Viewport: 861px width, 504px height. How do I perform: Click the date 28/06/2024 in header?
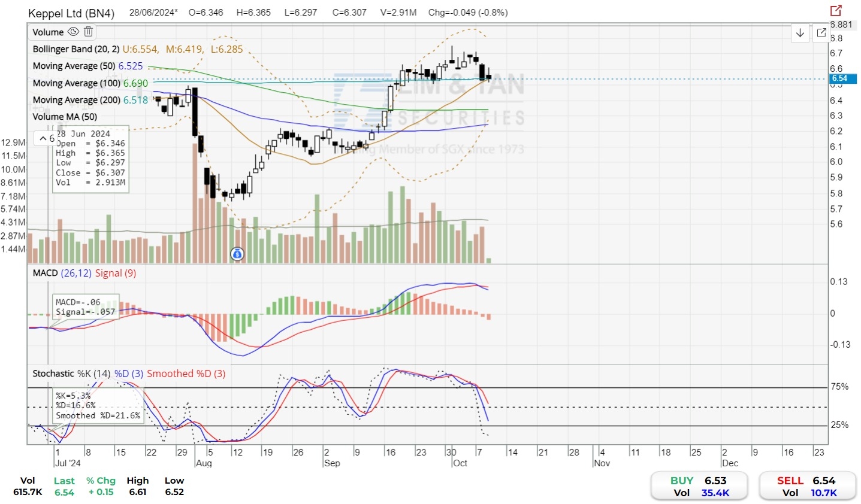tap(153, 13)
